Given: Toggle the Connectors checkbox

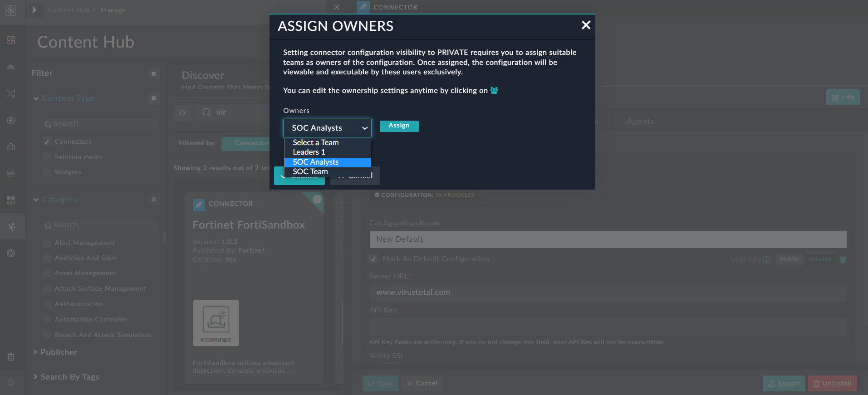Looking at the screenshot, I should tap(47, 142).
